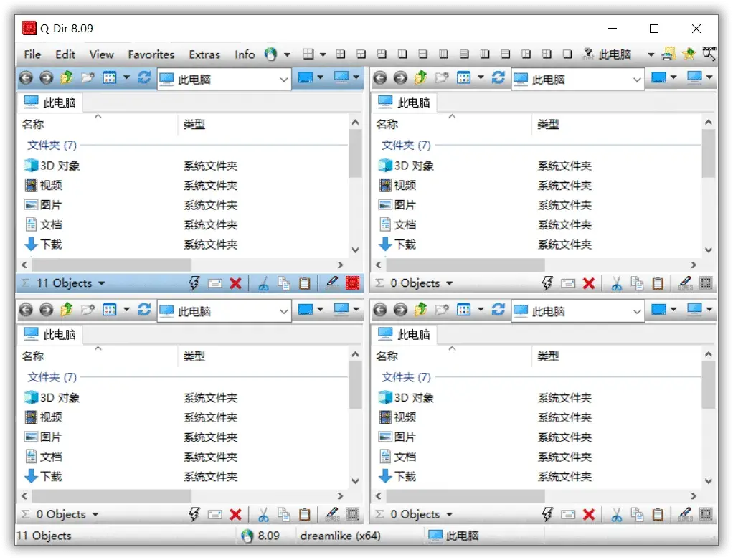The height and width of the screenshot is (560, 733).
Task: Select 下载 folder in top-left pane
Action: point(43,244)
